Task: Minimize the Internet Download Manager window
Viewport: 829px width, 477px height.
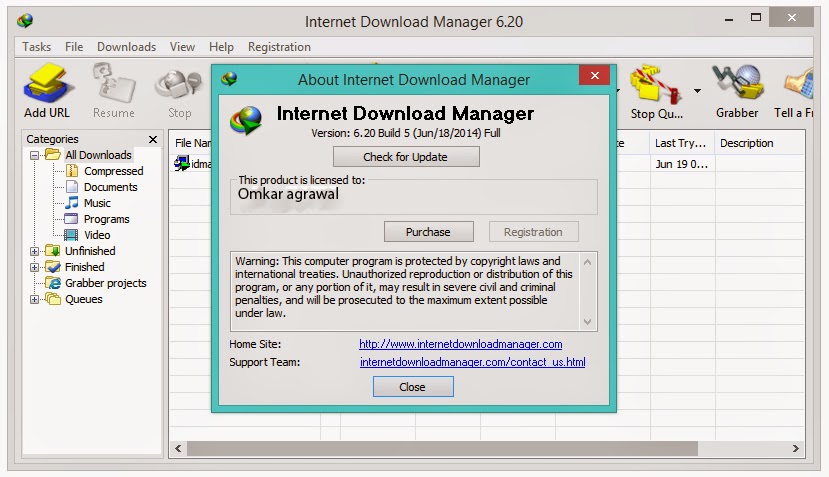Action: (x=729, y=20)
